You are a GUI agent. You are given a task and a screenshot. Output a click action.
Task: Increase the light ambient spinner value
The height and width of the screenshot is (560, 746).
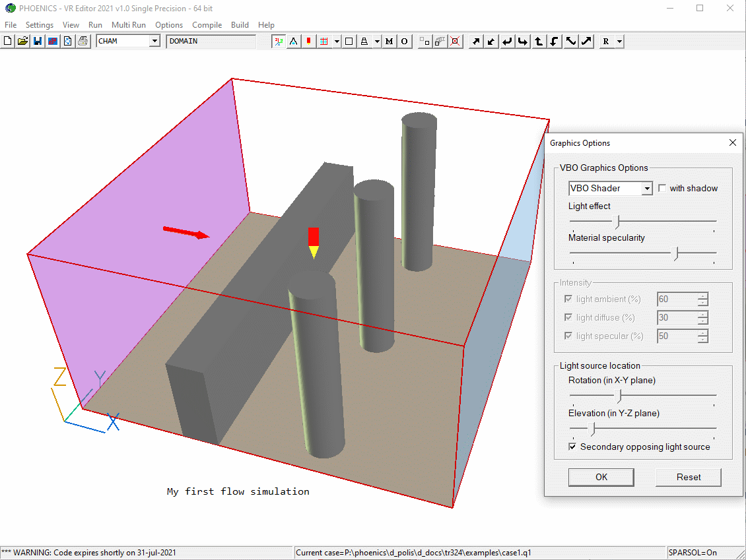(x=703, y=296)
